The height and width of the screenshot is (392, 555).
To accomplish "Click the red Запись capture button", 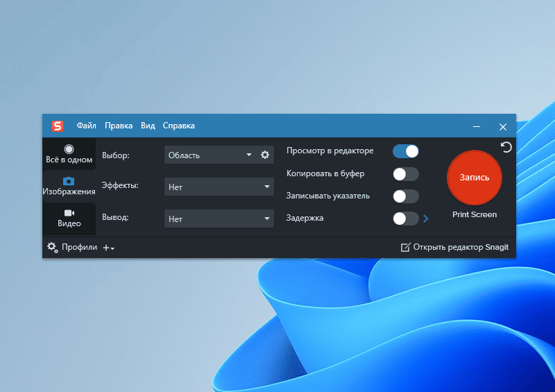I will (x=475, y=178).
